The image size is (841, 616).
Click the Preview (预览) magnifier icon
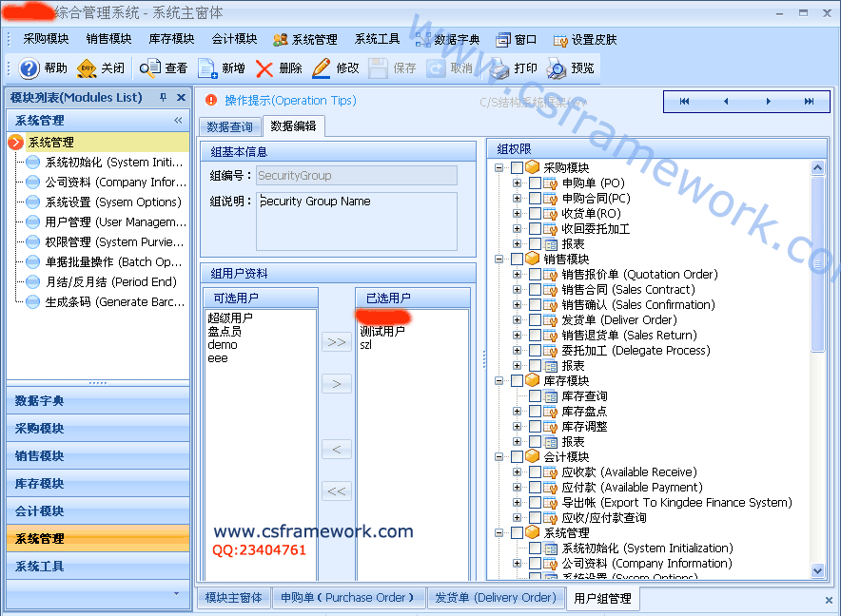[557, 68]
